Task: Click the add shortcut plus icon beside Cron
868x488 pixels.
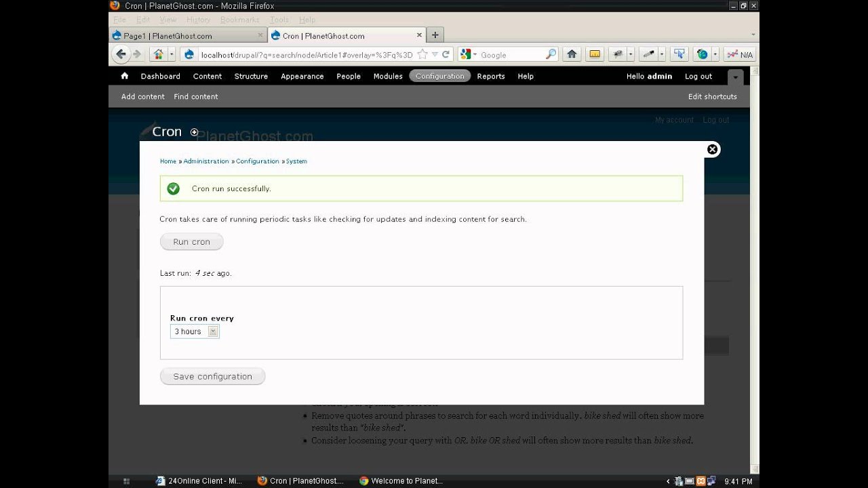Action: [195, 132]
